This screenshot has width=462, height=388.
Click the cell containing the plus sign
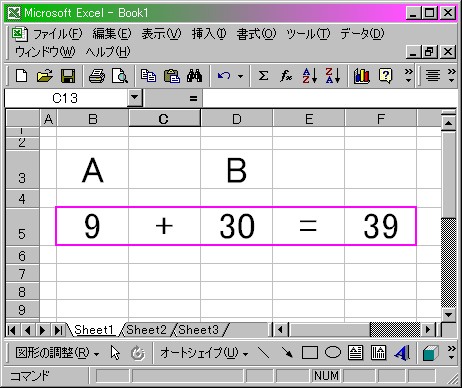coord(164,227)
